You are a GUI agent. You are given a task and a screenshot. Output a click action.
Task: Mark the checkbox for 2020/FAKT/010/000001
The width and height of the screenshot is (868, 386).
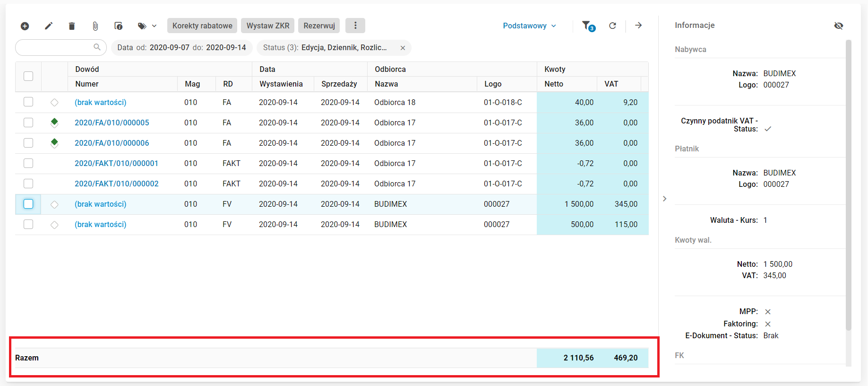(28, 163)
